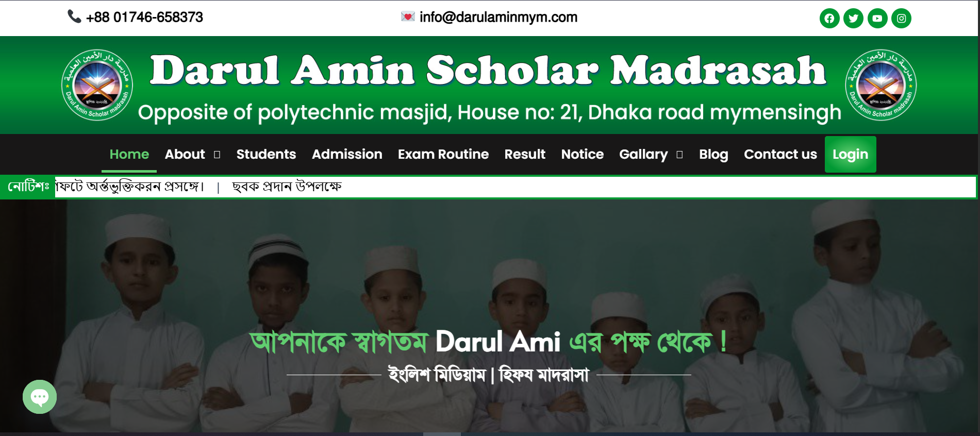The width and height of the screenshot is (980, 436).
Task: Open the Notice menu item
Action: point(583,154)
